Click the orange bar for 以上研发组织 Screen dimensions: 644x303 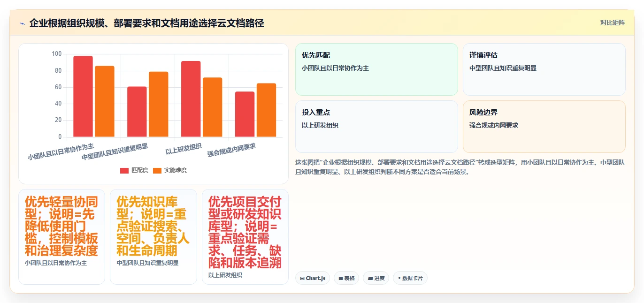(213, 107)
